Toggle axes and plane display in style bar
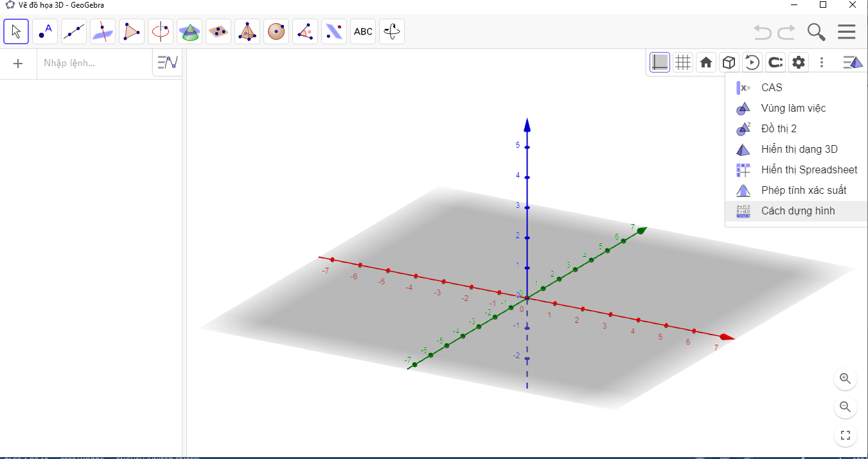The width and height of the screenshot is (868, 459). (660, 62)
